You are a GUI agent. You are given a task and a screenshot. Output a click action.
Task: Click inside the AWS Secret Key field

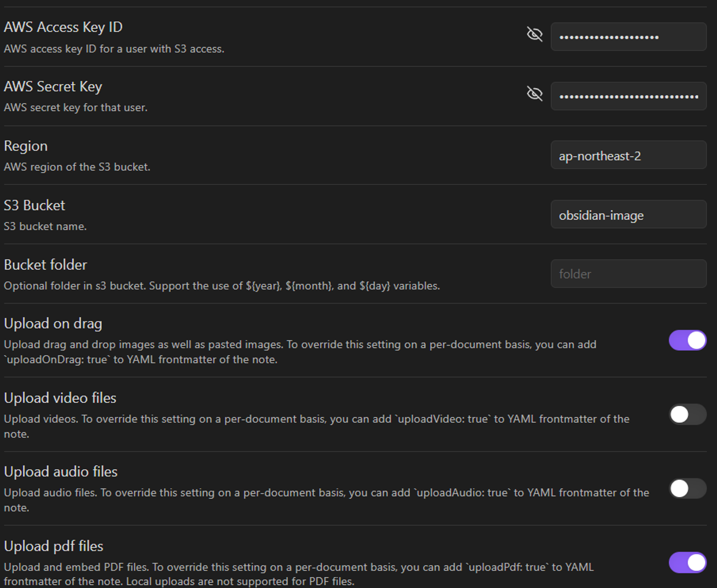tap(628, 96)
